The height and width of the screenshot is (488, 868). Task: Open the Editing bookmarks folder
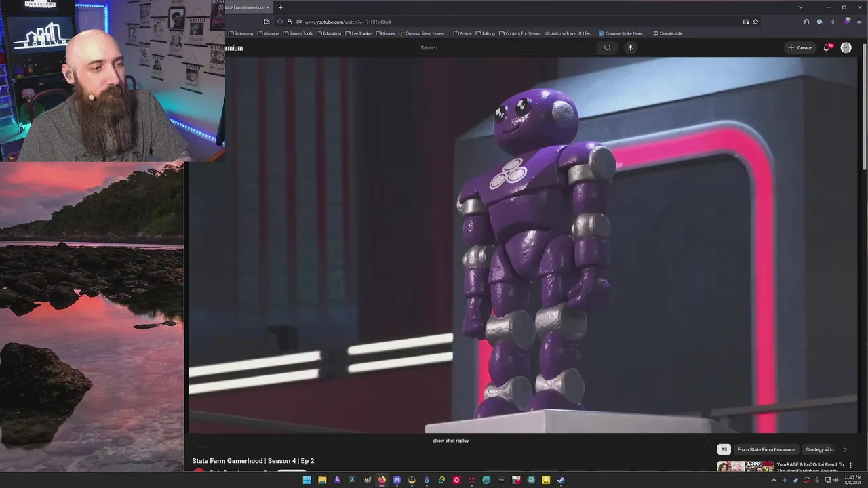pos(486,33)
